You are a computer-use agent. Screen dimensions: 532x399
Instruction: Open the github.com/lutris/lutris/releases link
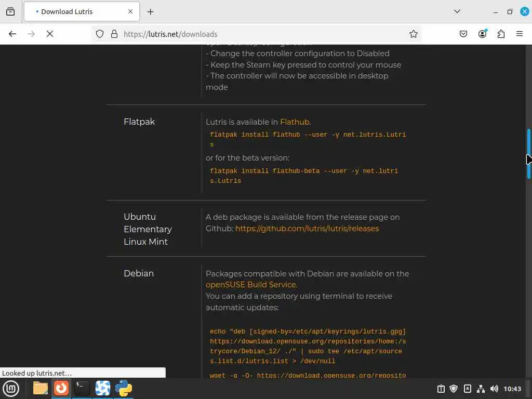[x=307, y=229]
